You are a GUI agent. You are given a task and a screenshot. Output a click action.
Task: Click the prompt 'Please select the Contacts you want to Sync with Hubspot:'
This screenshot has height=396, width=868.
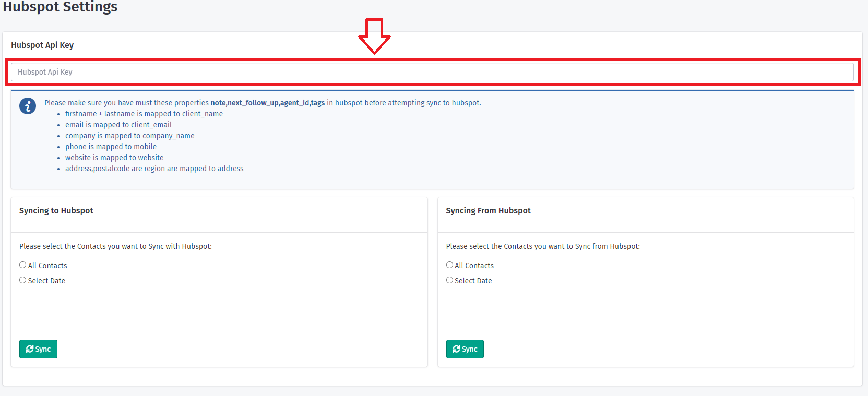116,246
